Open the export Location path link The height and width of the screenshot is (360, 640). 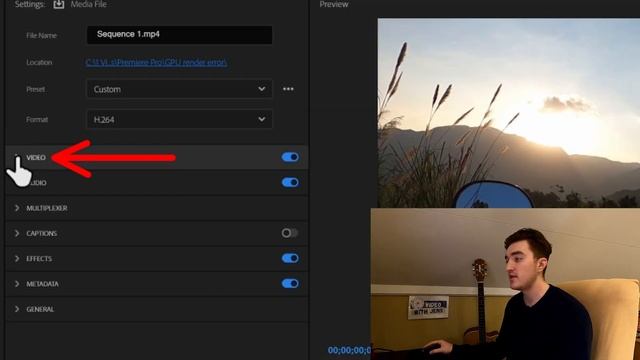[156, 62]
